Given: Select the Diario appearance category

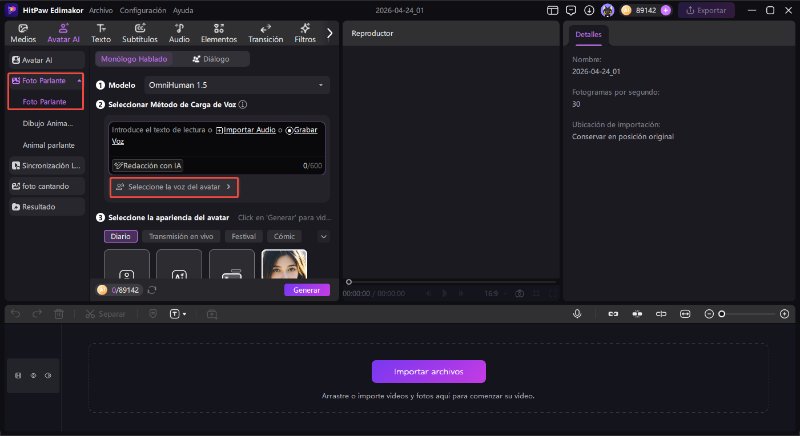Looking at the screenshot, I should coord(120,236).
